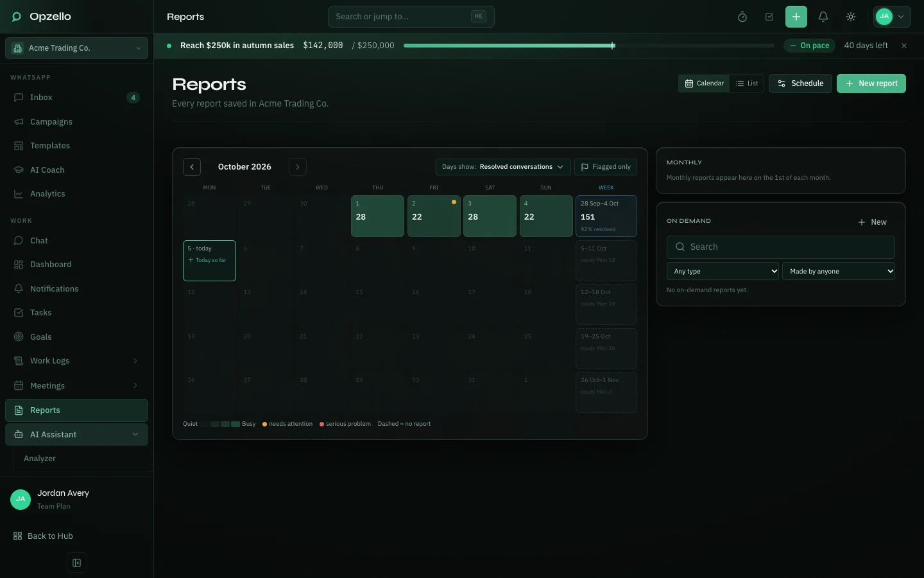This screenshot has height=578, width=924.
Task: Dismiss the autumn sales goal banner
Action: [904, 46]
